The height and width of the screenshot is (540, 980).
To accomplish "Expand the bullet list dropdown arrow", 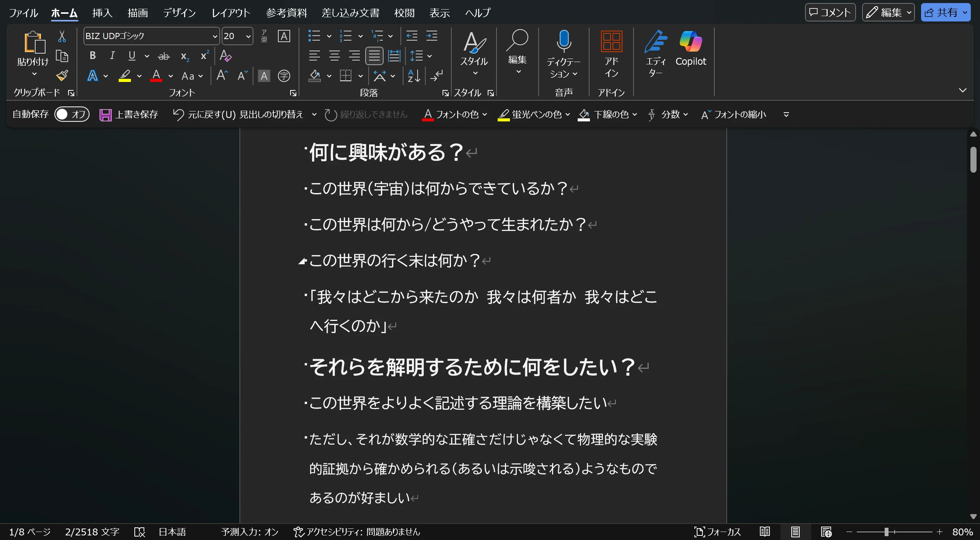I will pyautogui.click(x=329, y=36).
